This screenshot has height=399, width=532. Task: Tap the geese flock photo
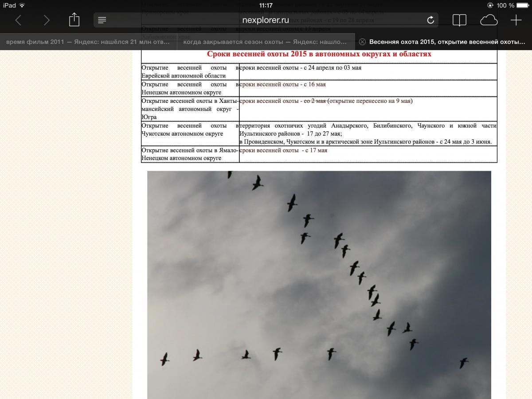319,285
